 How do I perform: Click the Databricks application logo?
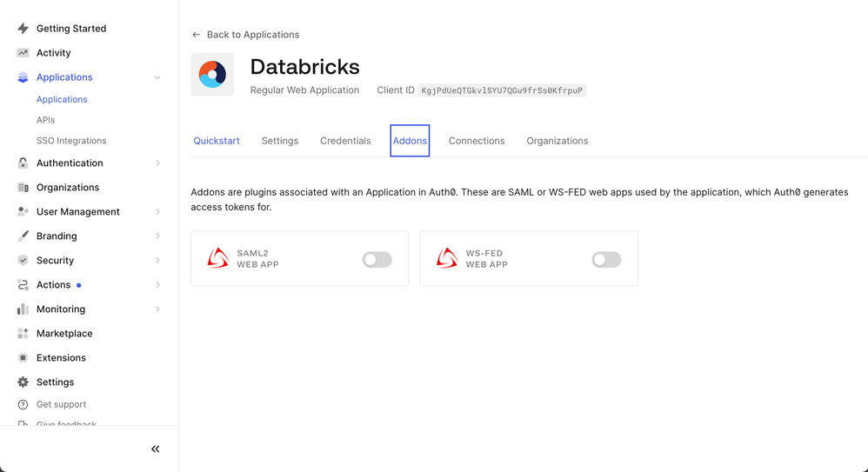click(212, 75)
